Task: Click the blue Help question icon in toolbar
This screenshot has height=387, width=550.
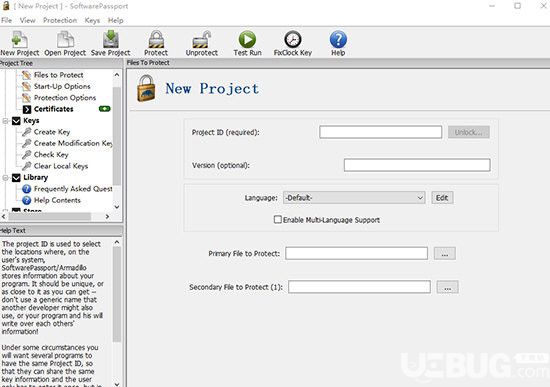Action: pyautogui.click(x=338, y=39)
